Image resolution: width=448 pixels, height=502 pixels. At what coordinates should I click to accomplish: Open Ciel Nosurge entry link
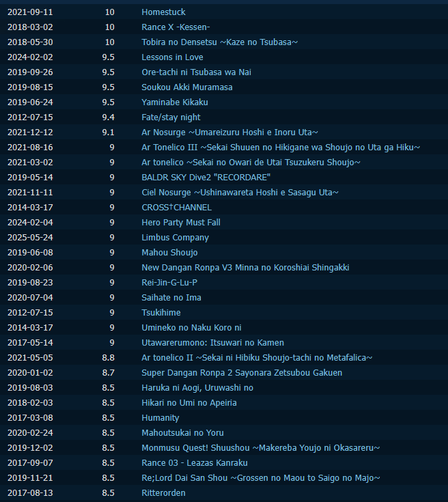pyautogui.click(x=240, y=193)
